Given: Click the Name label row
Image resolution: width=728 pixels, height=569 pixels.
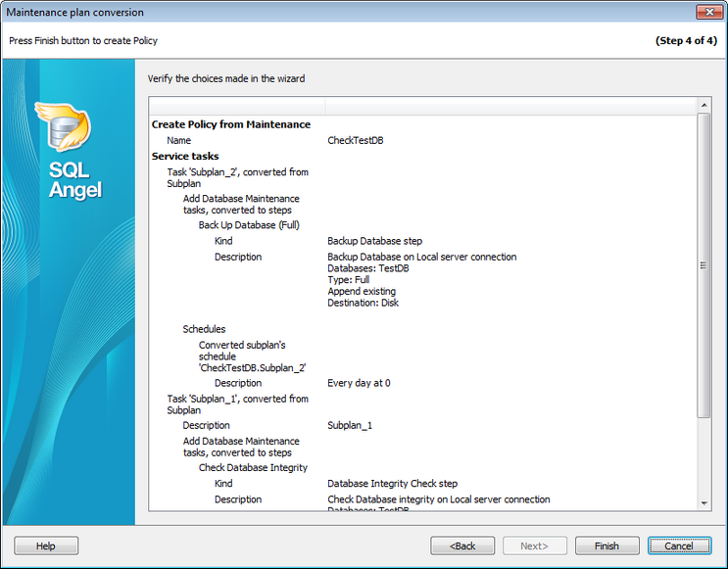Looking at the screenshot, I should pyautogui.click(x=178, y=140).
